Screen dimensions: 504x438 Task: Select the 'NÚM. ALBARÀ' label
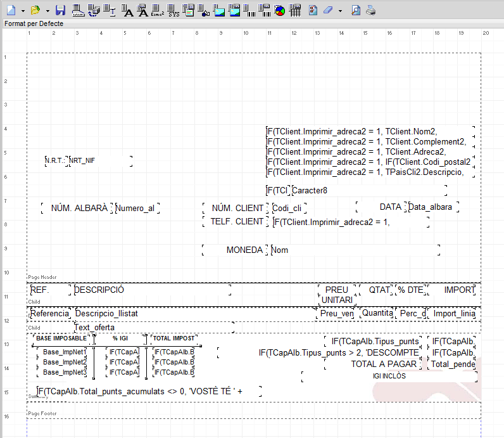tap(77, 208)
